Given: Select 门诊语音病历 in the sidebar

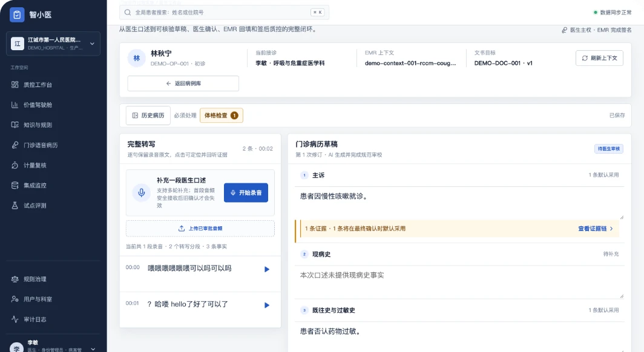Looking at the screenshot, I should 53,145.
